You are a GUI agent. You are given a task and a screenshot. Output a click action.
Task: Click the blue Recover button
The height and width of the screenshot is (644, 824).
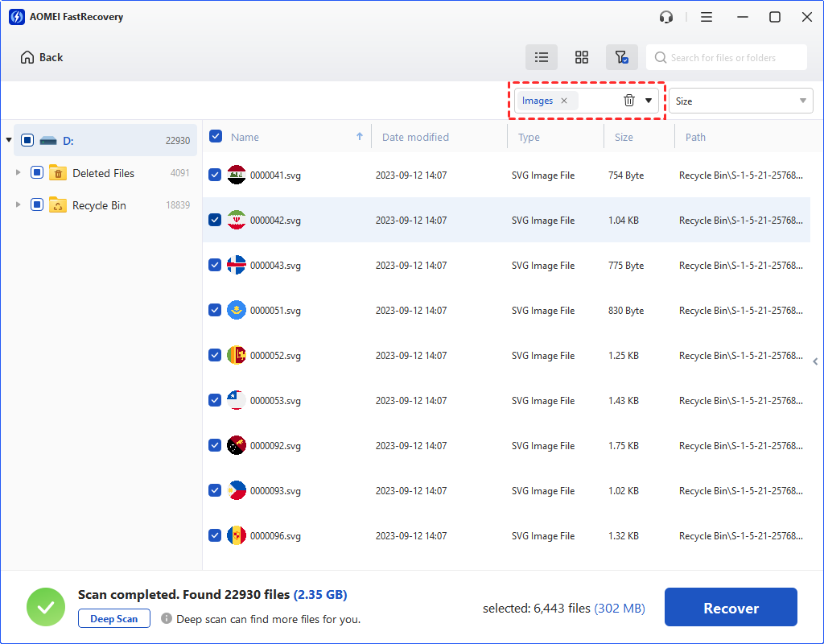[731, 609]
